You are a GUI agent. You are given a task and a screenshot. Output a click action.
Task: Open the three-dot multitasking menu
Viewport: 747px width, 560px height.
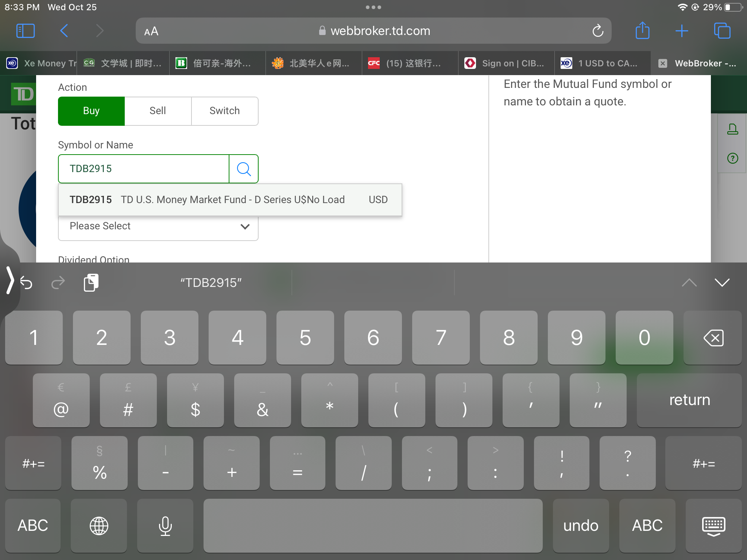(373, 7)
